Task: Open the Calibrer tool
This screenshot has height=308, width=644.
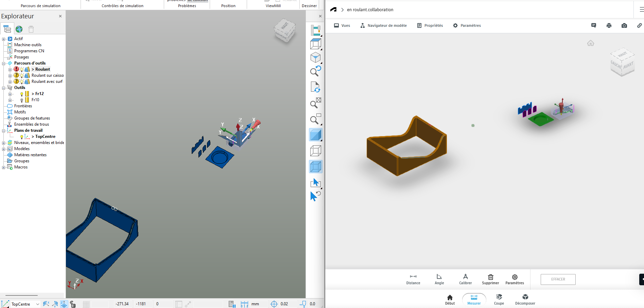Action: click(x=465, y=279)
